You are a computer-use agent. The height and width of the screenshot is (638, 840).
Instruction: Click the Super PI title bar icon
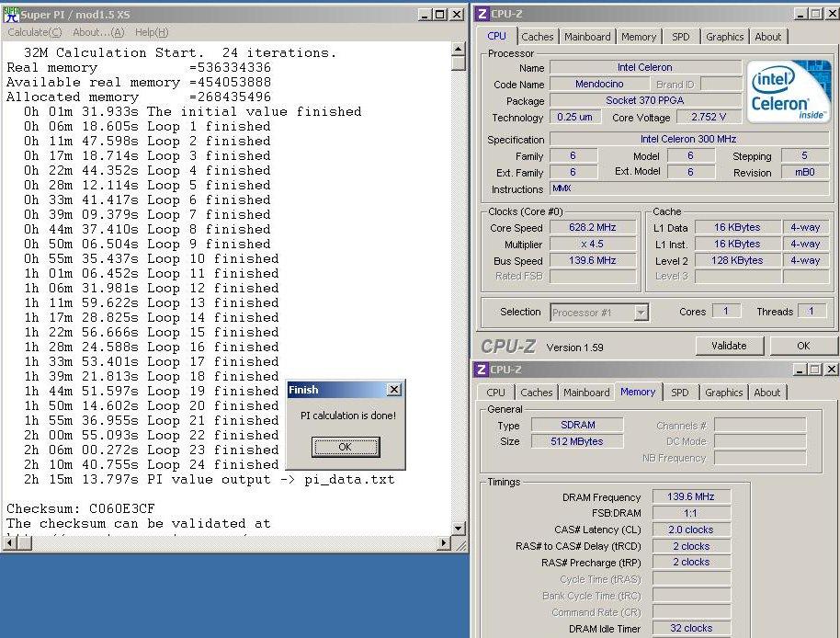(11, 15)
